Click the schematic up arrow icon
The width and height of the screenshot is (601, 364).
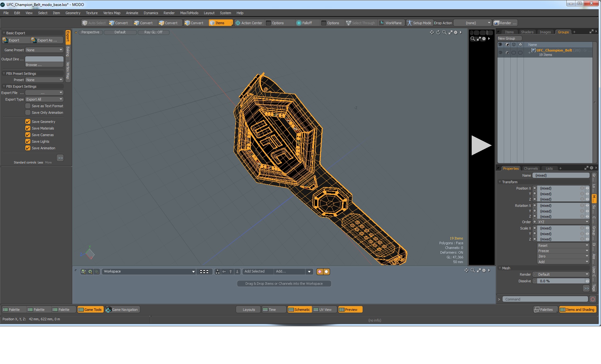click(231, 272)
